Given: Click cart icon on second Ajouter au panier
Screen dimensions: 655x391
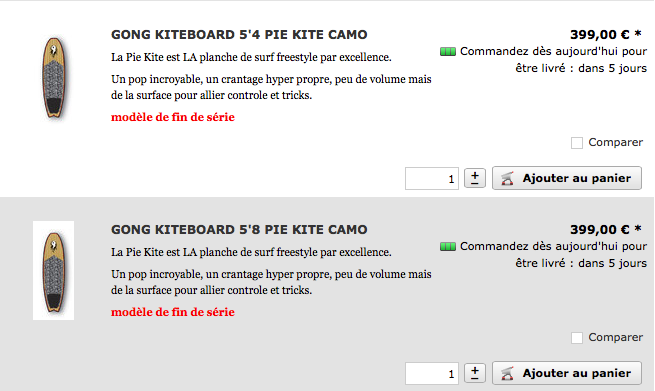Looking at the screenshot, I should [507, 373].
